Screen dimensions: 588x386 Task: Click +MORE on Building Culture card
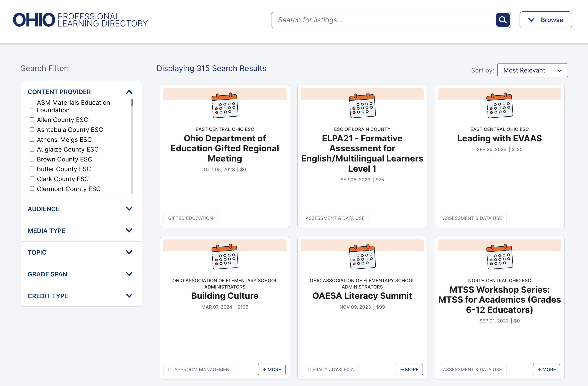(272, 370)
